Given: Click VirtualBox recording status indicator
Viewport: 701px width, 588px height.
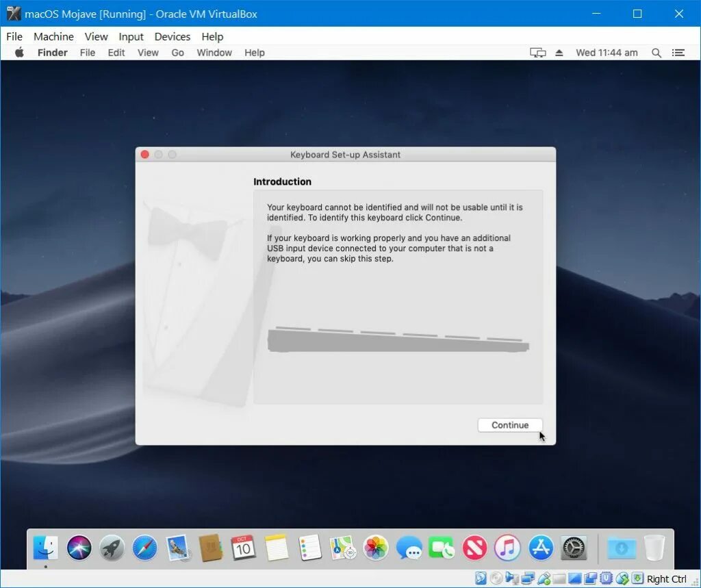Looking at the screenshot, I should click(x=591, y=578).
